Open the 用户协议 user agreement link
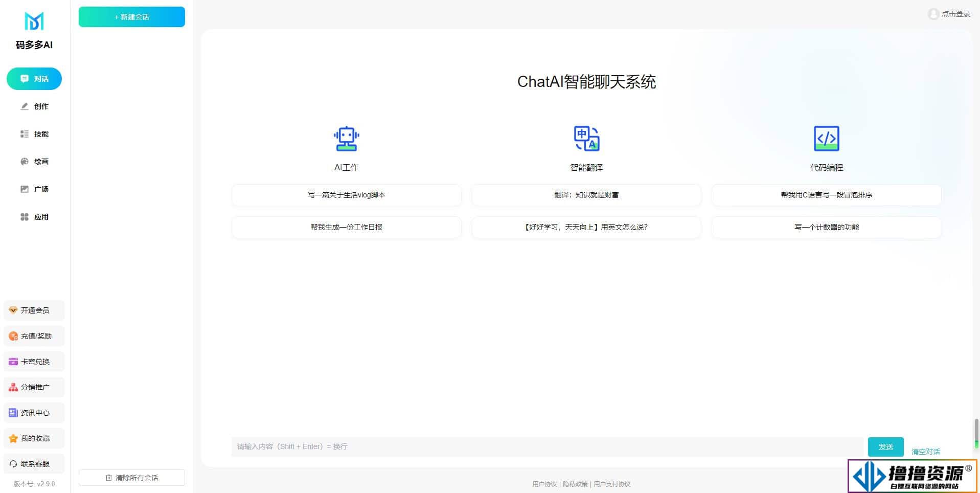Image resolution: width=980 pixels, height=493 pixels. 544,484
